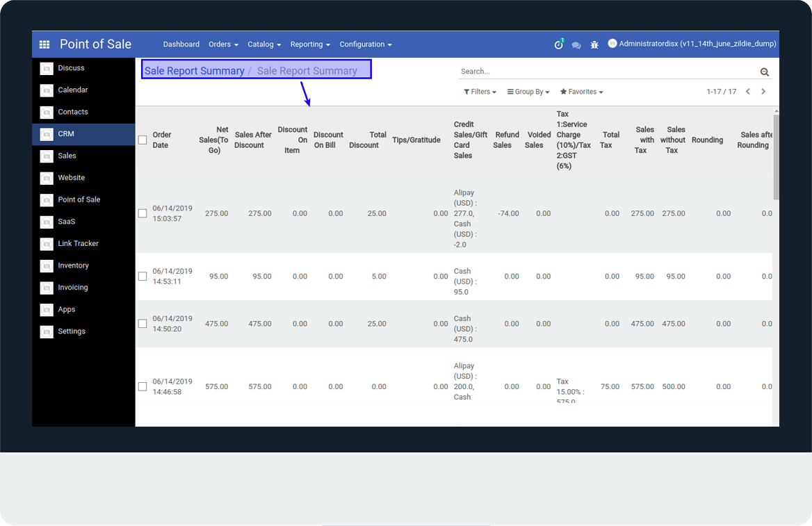Screen dimensions: 812x526
Task: Sort by Sales After Discount column header
Action: tap(253, 140)
